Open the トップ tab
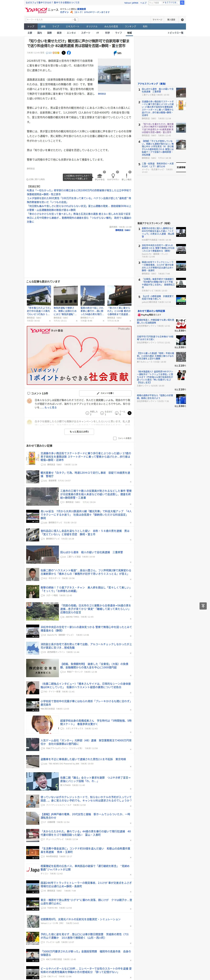Screen dimensions: 210x980 click(31, 27)
